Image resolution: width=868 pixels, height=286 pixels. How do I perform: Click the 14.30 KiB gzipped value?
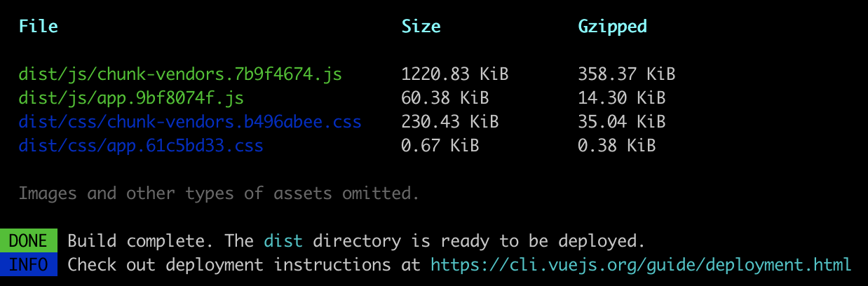[621, 97]
